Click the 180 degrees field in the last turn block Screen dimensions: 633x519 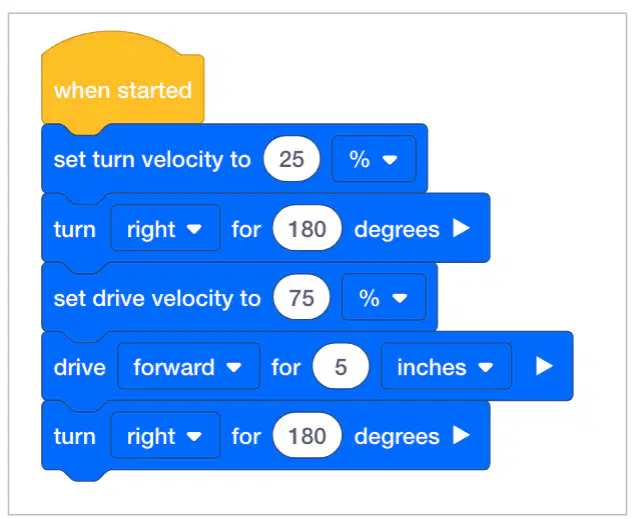pyautogui.click(x=307, y=435)
